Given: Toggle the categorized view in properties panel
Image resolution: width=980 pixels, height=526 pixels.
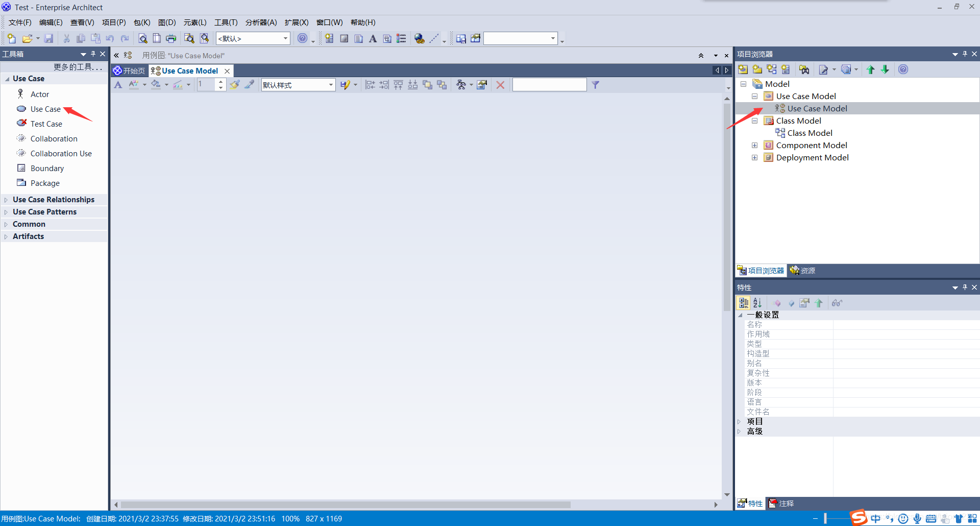Looking at the screenshot, I should tap(744, 303).
